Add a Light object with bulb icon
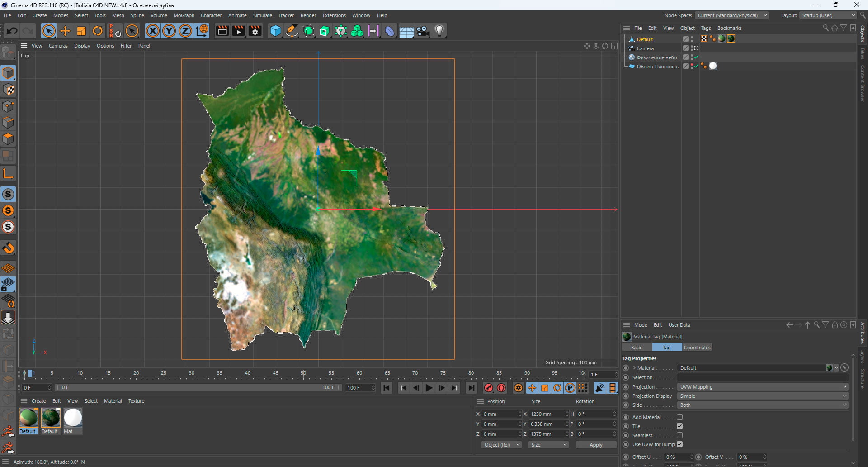The width and height of the screenshot is (868, 467). pyautogui.click(x=439, y=31)
